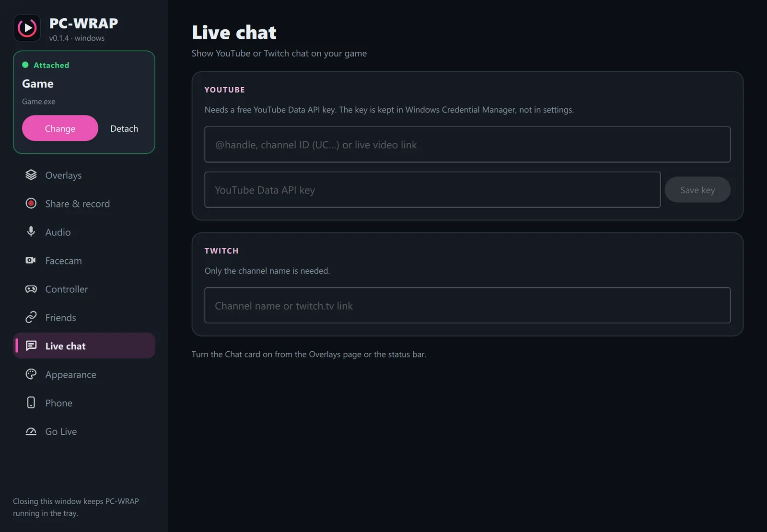This screenshot has height=532, width=767.
Task: Detach from the current game
Action: (x=124, y=128)
